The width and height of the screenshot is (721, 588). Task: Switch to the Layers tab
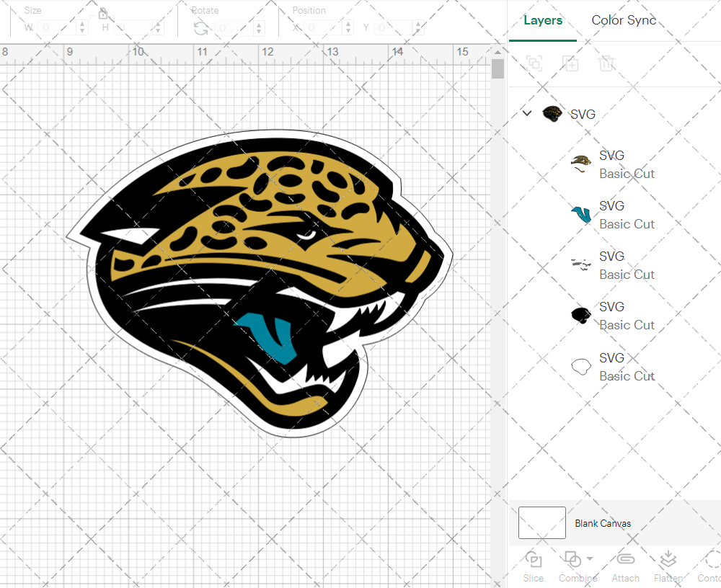(x=543, y=20)
